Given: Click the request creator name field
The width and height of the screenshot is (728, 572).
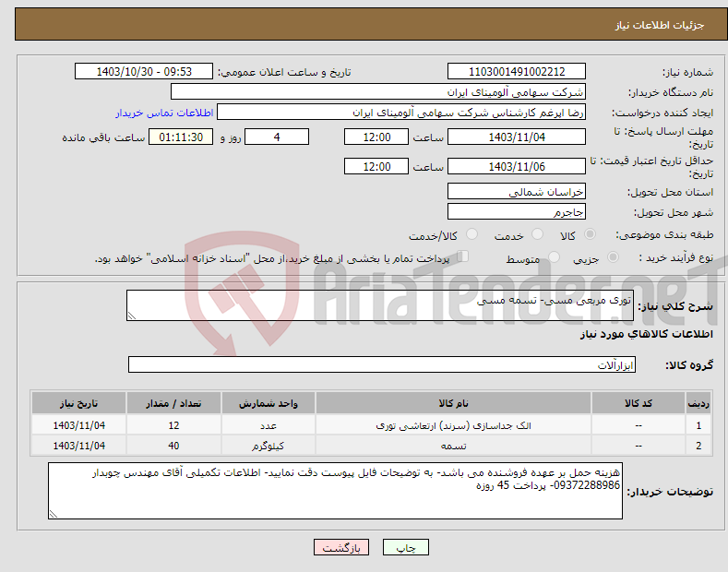Looking at the screenshot, I should [401, 113].
